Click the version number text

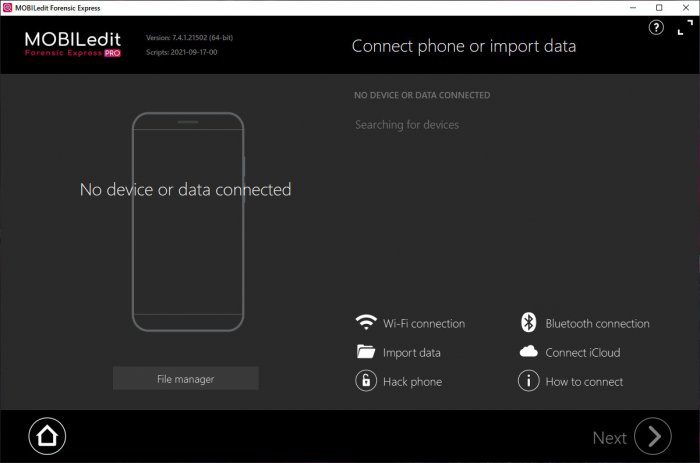(189, 38)
